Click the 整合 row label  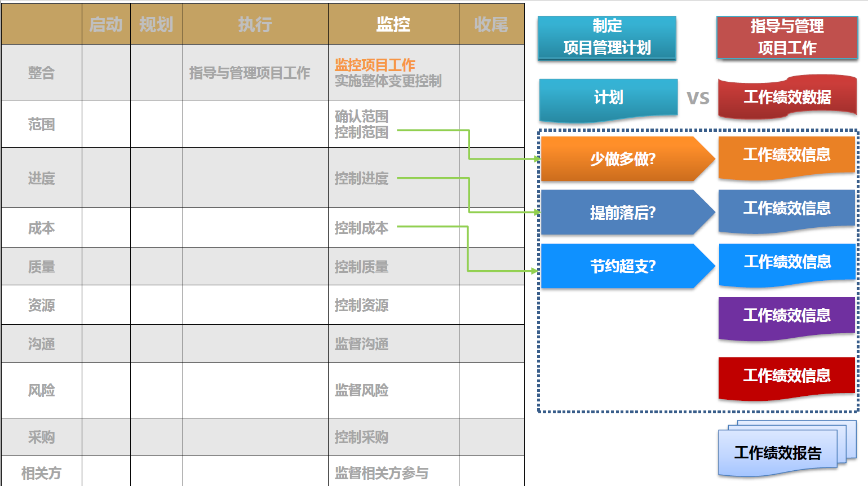[42, 73]
